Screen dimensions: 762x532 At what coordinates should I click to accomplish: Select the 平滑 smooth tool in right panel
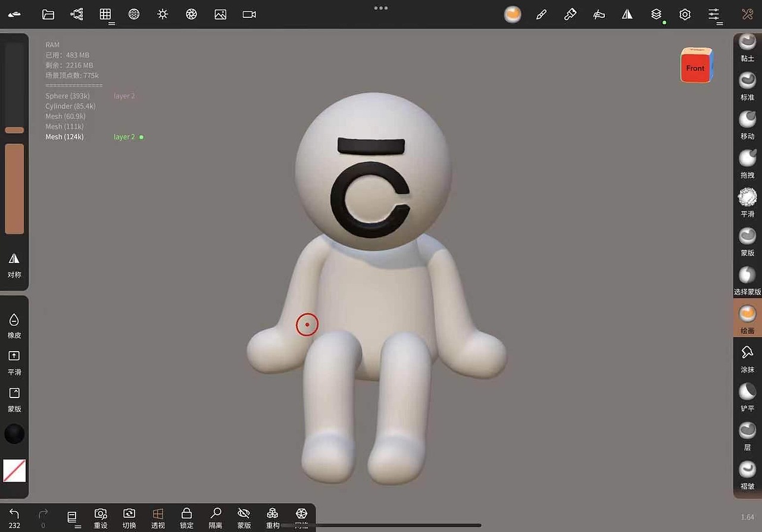pyautogui.click(x=747, y=203)
